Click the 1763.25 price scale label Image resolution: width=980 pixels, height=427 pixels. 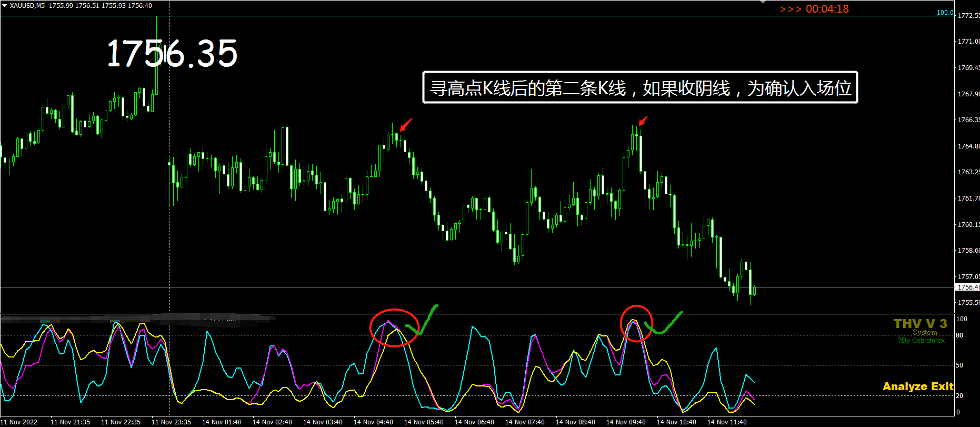point(968,172)
